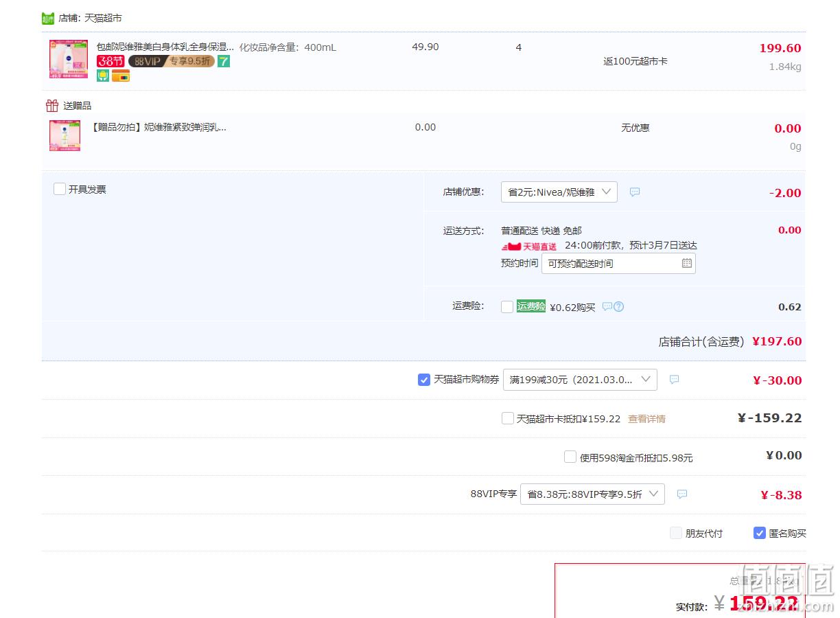The height and width of the screenshot is (618, 840).
Task: Click the comment bubble beside 满199减30元 coupon
Action: 674,379
